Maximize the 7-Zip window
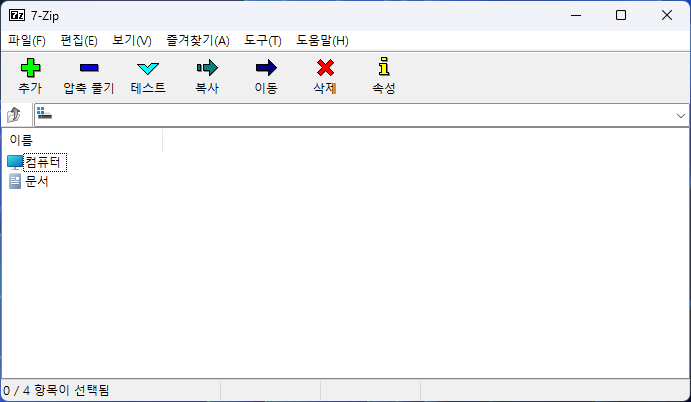The image size is (691, 402). tap(621, 15)
